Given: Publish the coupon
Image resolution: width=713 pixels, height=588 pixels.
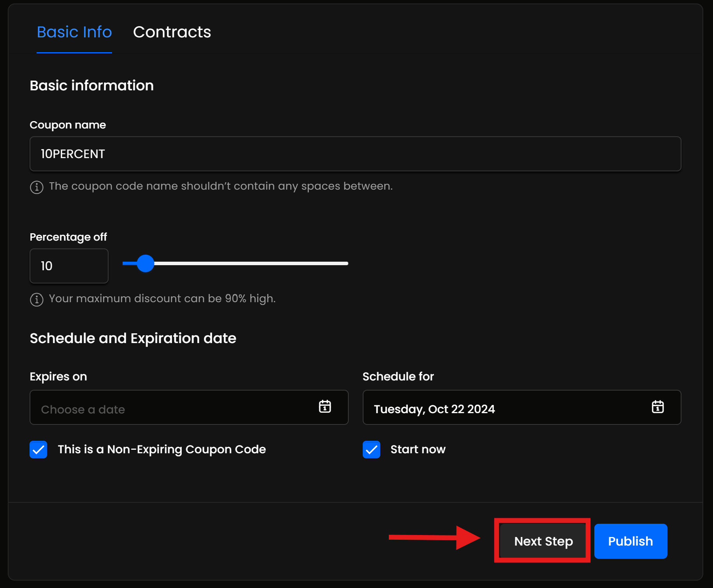Looking at the screenshot, I should [630, 541].
